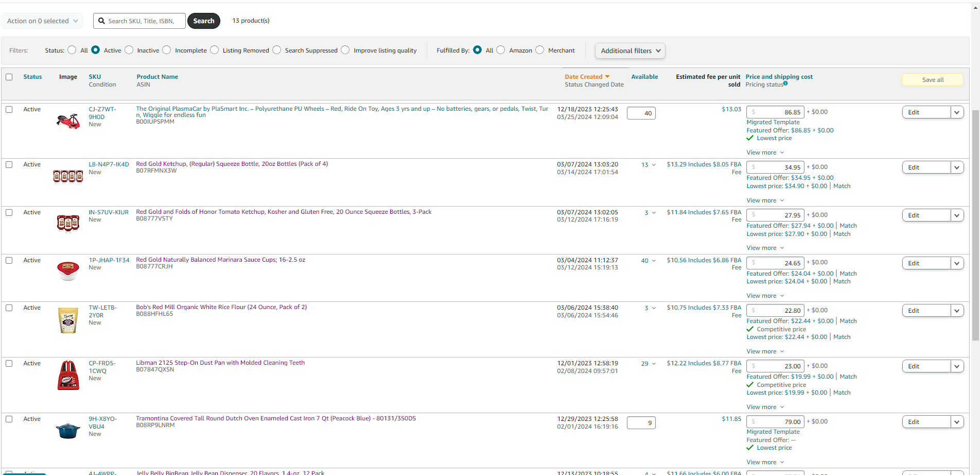Open Edit dropdown arrow for Marinara Sauce row
Image resolution: width=980 pixels, height=475 pixels.
pos(957,263)
